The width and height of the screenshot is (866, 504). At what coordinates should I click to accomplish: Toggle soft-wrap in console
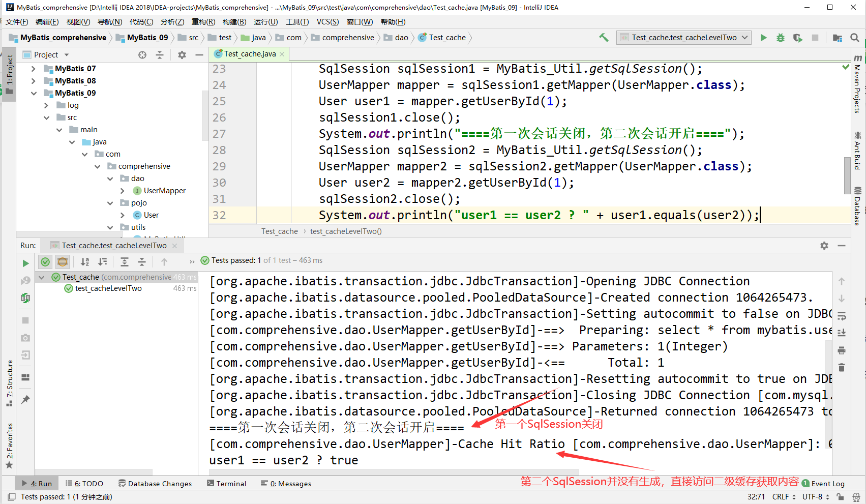(842, 316)
